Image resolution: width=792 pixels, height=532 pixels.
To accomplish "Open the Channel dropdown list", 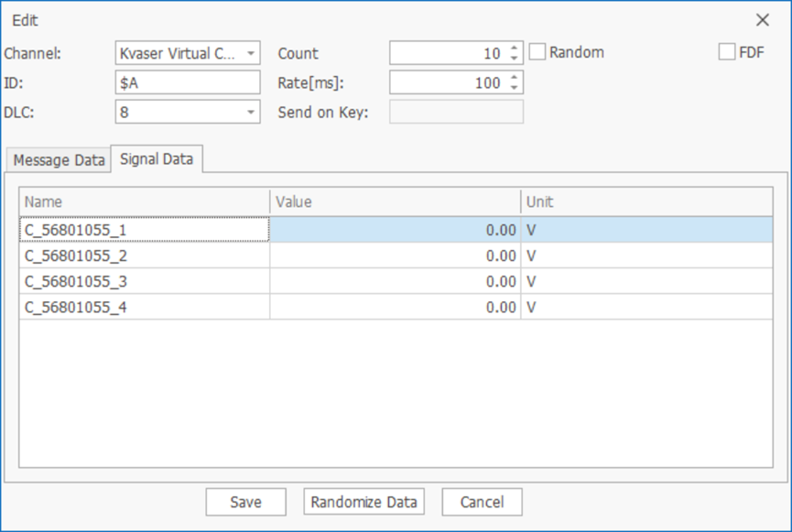I will (x=251, y=53).
